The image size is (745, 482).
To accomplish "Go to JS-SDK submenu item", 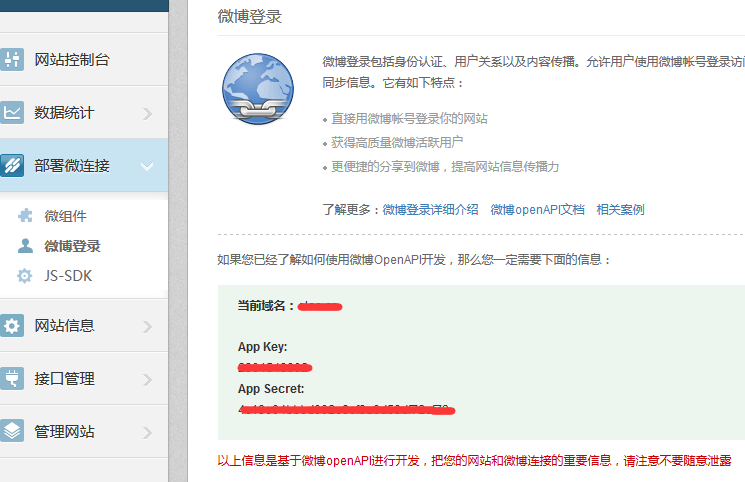I will [68, 276].
